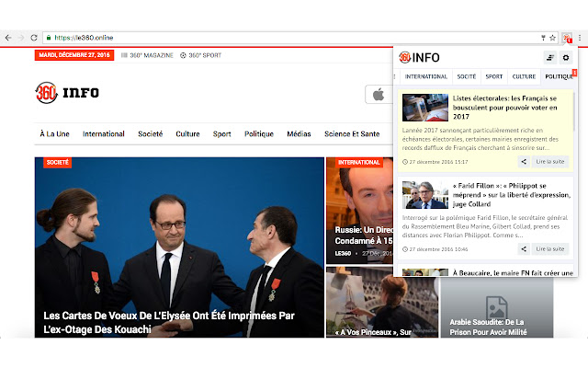
Task: Open Societé in site navigation
Action: point(151,133)
